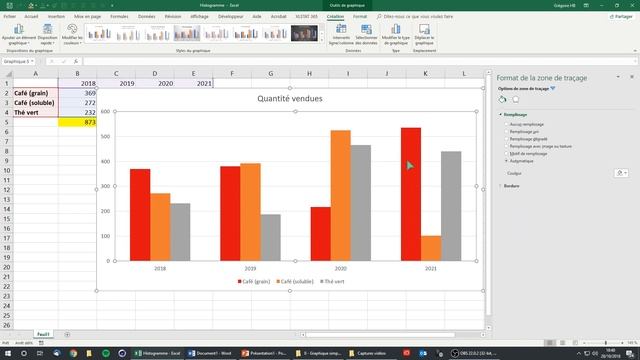Open the fill Couleur picker dropdown
The image size is (640, 360).
click(621, 173)
